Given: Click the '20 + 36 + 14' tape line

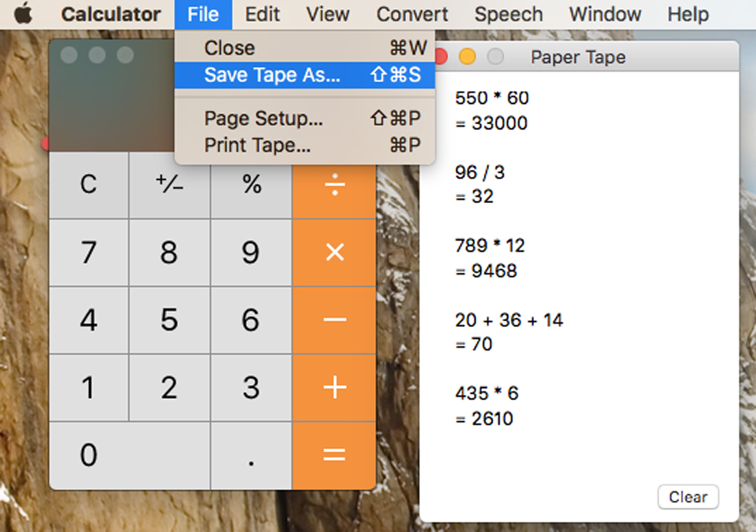Looking at the screenshot, I should tap(509, 320).
